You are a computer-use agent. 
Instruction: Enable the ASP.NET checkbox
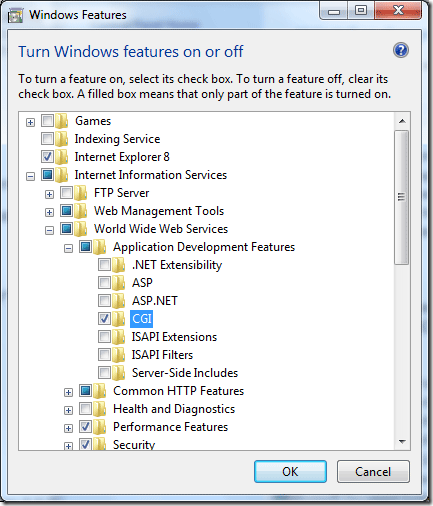(104, 301)
